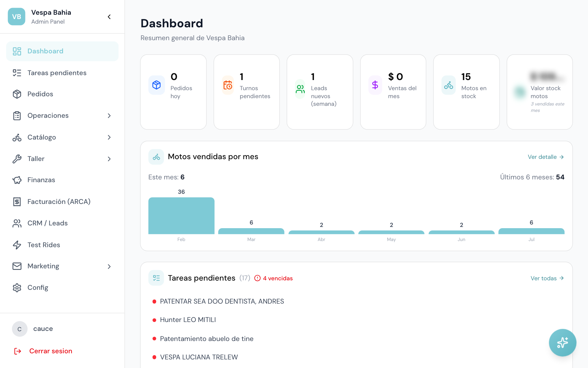Image resolution: width=588 pixels, height=368 pixels.
Task: Click the cauce user avatar
Action: click(x=20, y=329)
